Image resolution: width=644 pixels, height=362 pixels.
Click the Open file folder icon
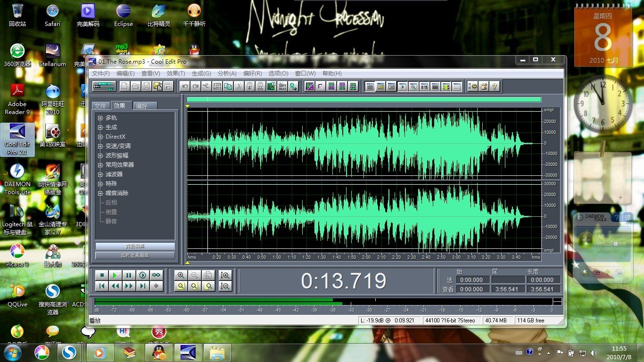[x=135, y=86]
